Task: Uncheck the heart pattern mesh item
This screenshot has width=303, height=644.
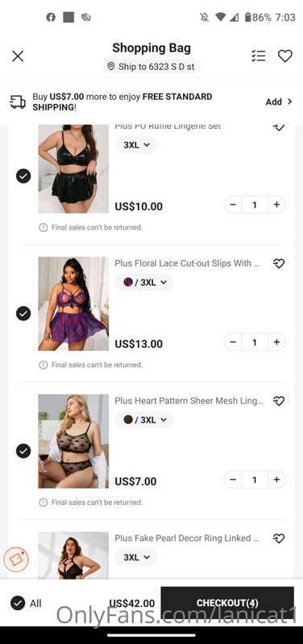Action: [23, 451]
